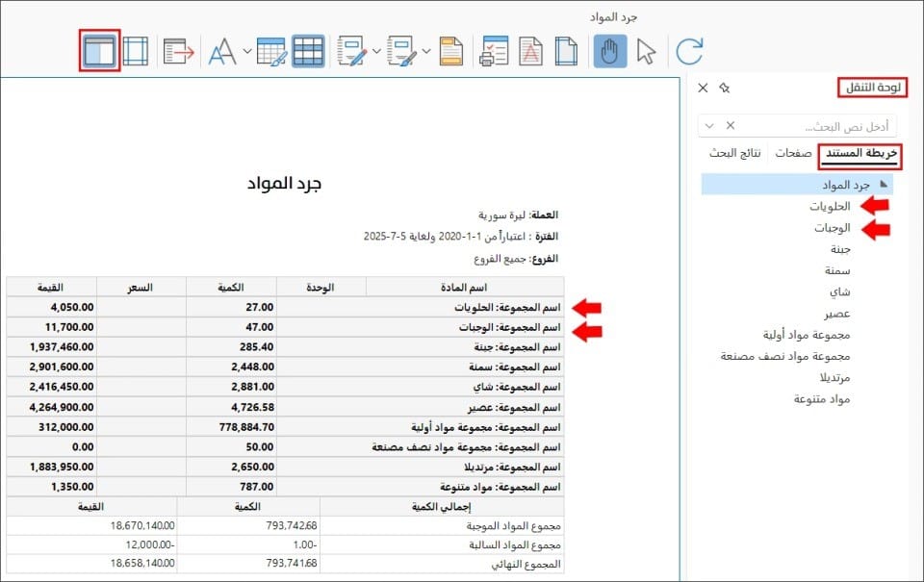924x582 pixels.
Task: Click the export document icon with red arrow
Action: coord(179,51)
